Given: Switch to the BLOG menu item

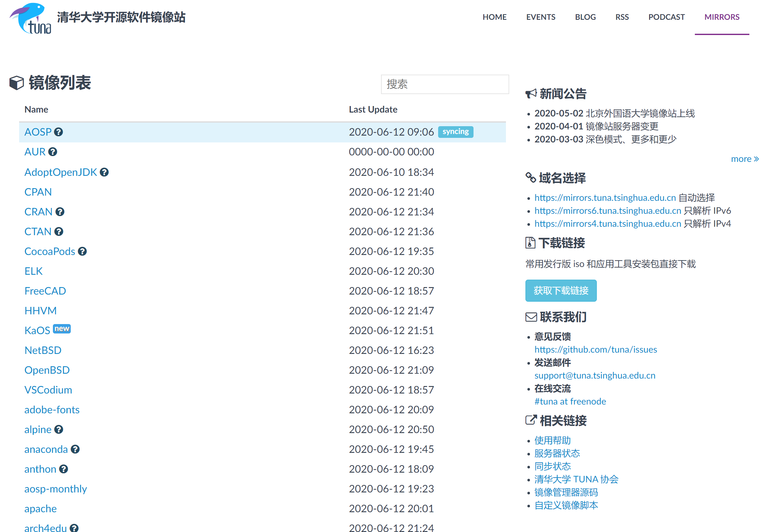Looking at the screenshot, I should 585,17.
